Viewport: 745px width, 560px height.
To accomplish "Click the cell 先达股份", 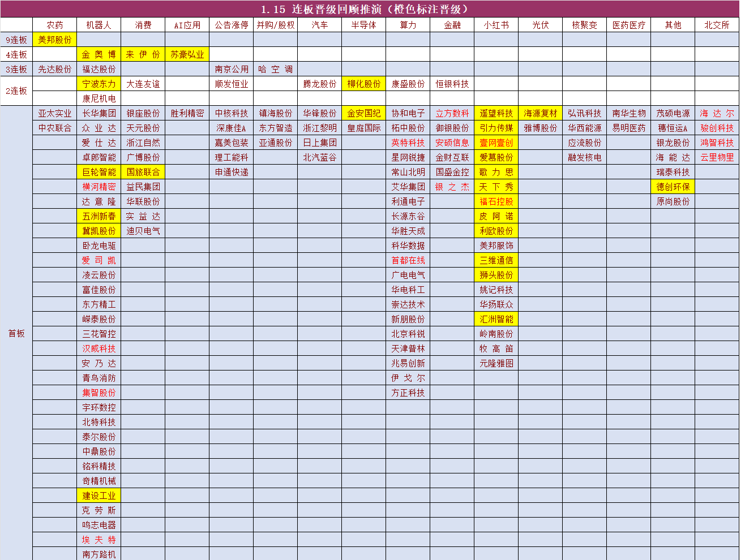I will (55, 69).
